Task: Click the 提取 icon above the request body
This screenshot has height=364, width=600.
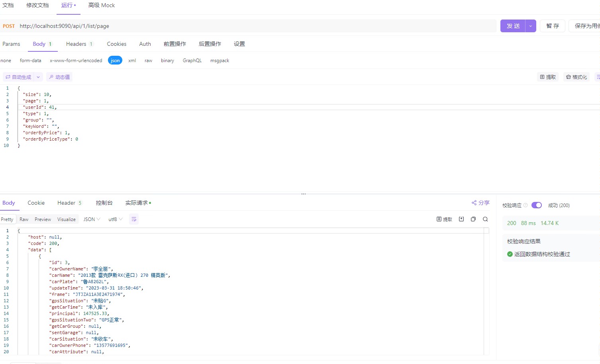Action: pyautogui.click(x=547, y=76)
